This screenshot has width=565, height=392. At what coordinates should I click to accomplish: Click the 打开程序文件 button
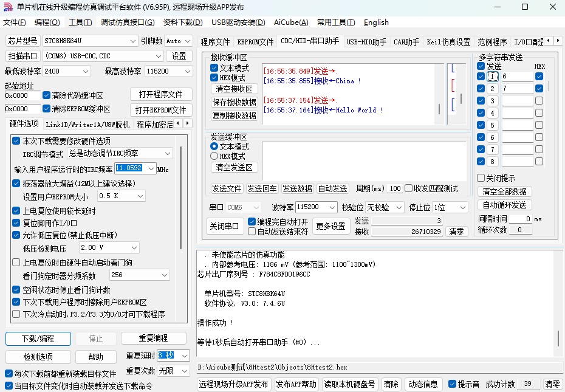(x=161, y=94)
